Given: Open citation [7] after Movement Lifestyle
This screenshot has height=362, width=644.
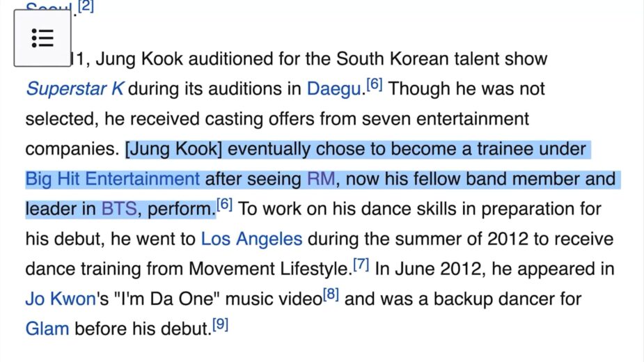Looking at the screenshot, I should click(361, 265).
